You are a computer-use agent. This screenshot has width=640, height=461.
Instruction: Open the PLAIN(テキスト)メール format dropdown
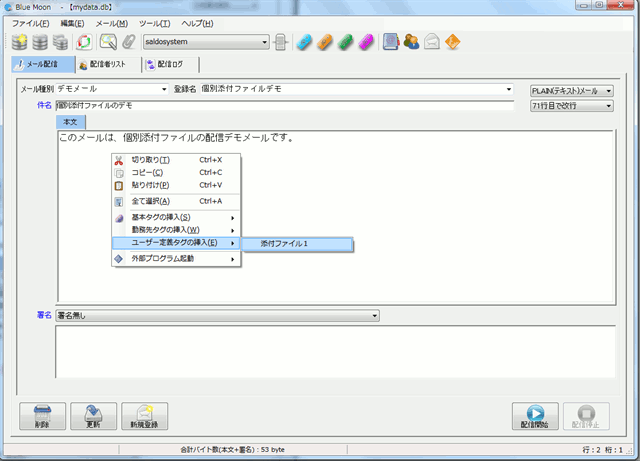(x=608, y=90)
